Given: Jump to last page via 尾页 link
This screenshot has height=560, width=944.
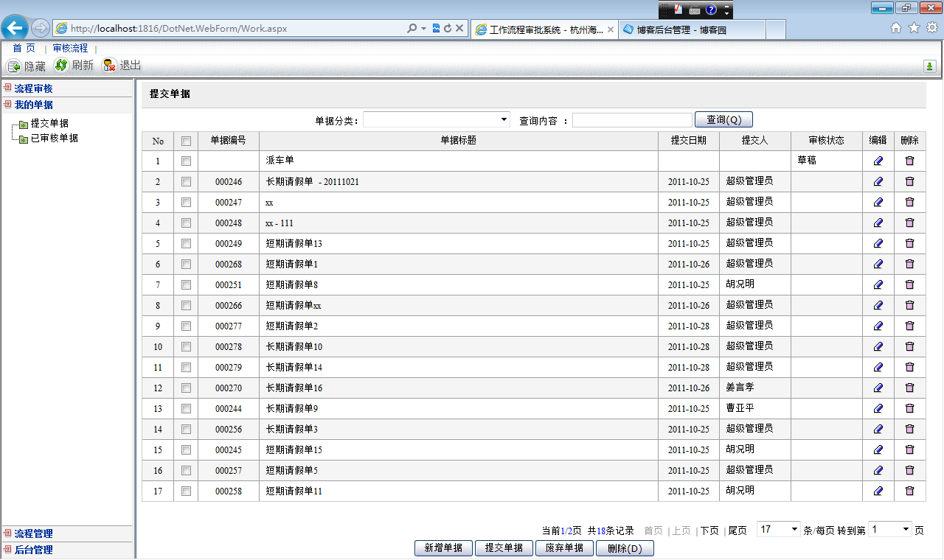Looking at the screenshot, I should [737, 531].
